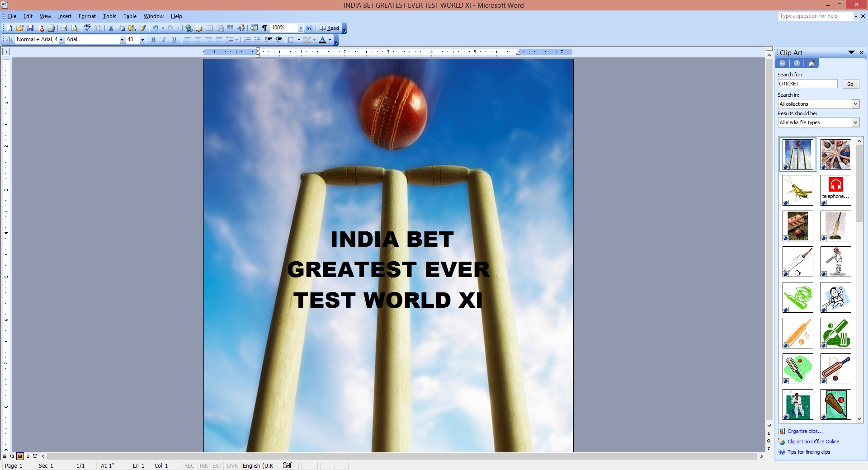
Task: Click the Go button in Clip Art
Action: pos(850,84)
